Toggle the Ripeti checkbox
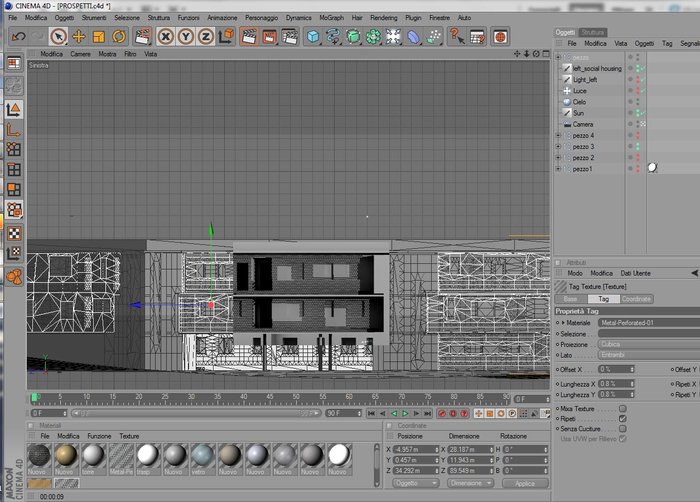Screen dimensions: 700x502 pos(622,418)
